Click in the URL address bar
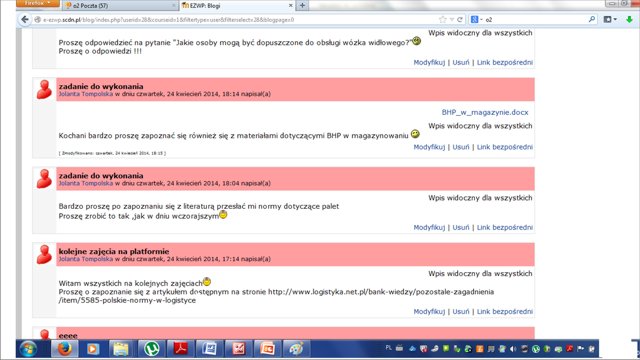 [x=237, y=20]
